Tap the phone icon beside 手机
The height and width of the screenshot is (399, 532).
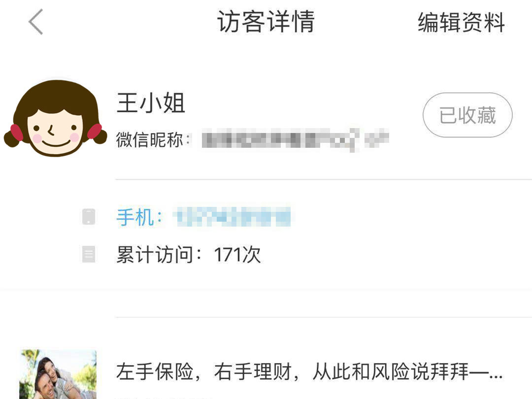(x=89, y=216)
